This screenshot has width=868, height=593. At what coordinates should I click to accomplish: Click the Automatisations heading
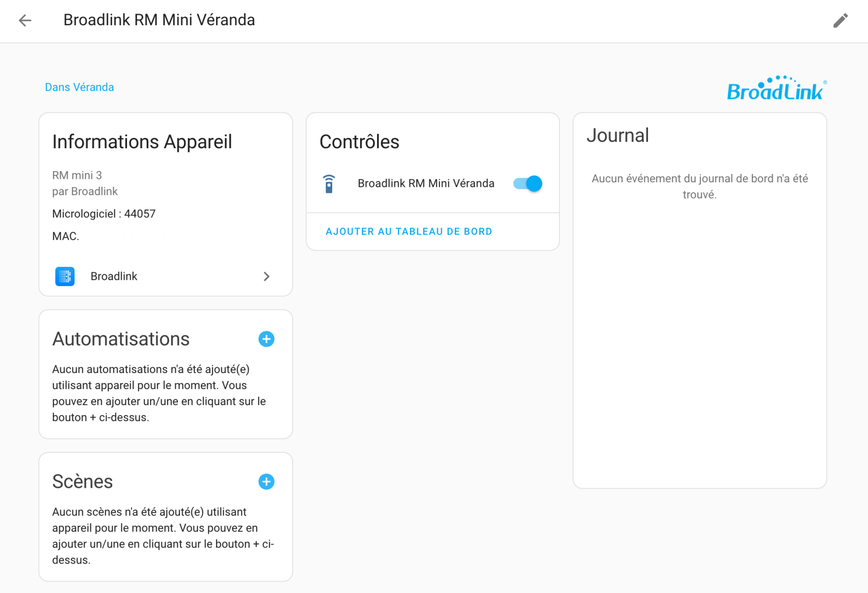(x=121, y=339)
